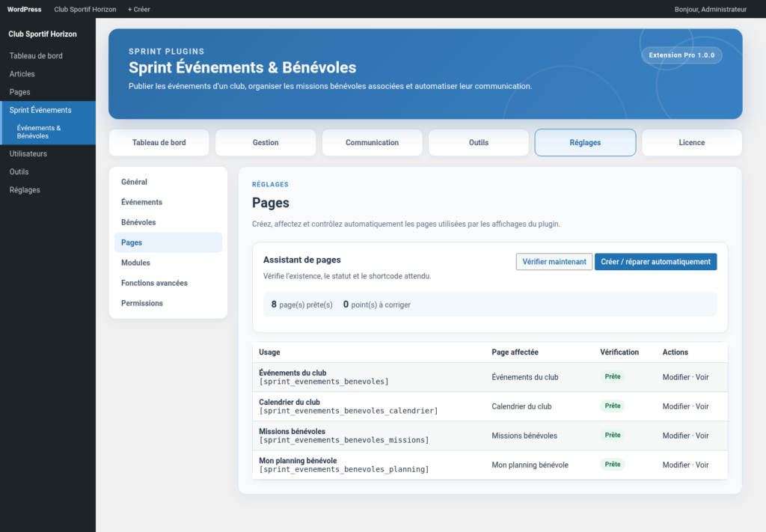This screenshot has height=532, width=766.
Task: Go to the Licence tab
Action: [692, 143]
